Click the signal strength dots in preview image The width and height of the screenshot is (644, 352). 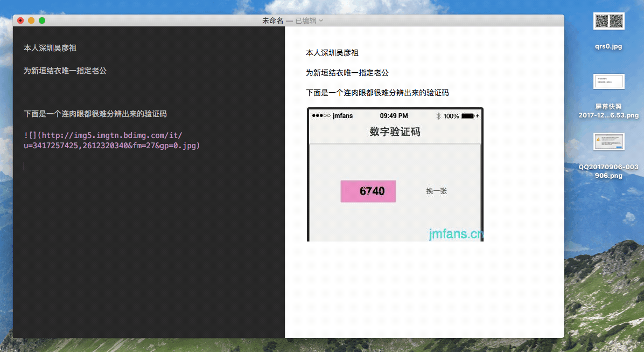pos(321,115)
